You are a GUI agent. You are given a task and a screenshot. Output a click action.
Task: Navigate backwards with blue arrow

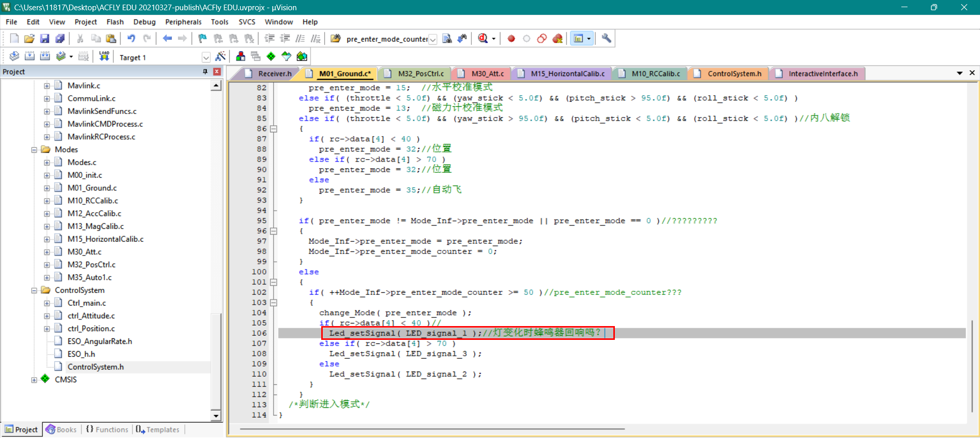click(167, 38)
